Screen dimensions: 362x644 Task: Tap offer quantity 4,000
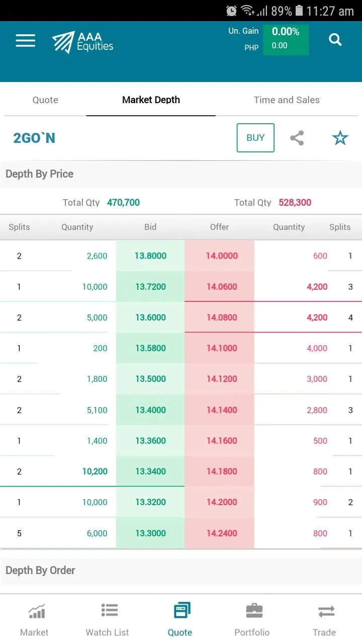coord(317,348)
